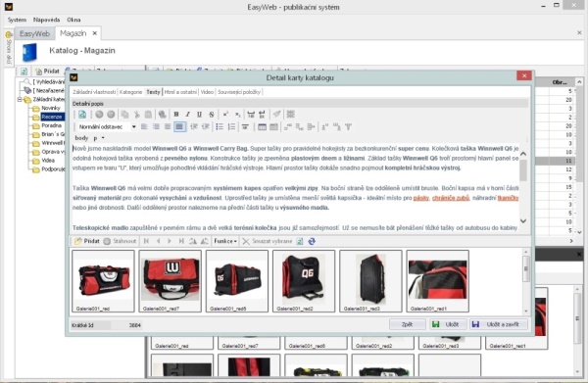Click the clean formatting brush icon

coord(276,115)
